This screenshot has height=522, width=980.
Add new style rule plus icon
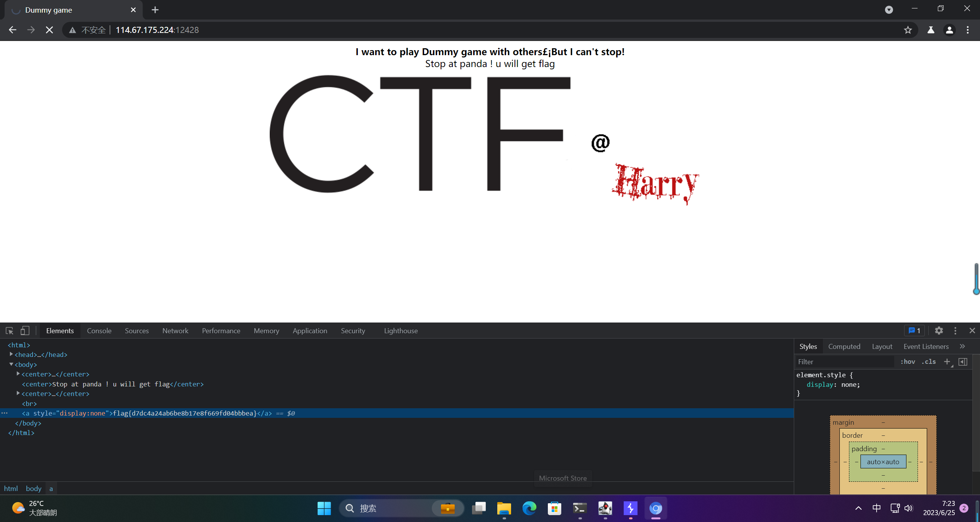[947, 362]
